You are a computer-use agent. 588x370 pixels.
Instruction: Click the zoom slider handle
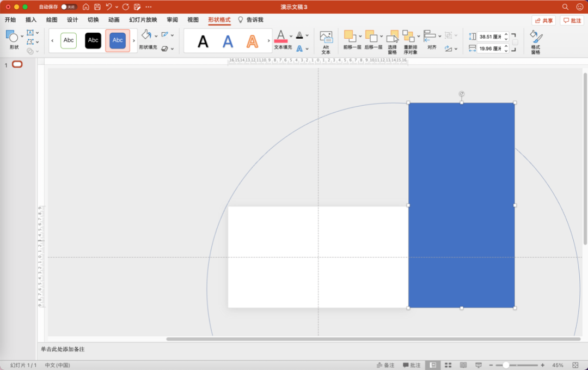(506, 365)
